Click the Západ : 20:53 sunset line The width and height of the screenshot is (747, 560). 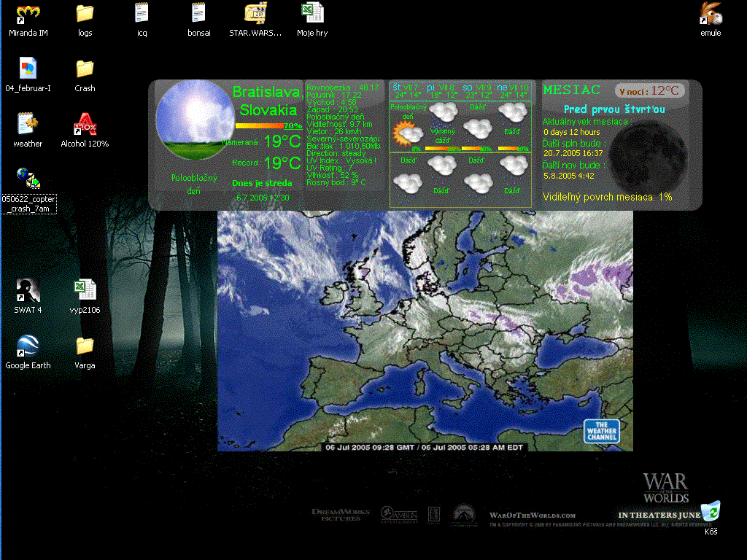pyautogui.click(x=332, y=109)
